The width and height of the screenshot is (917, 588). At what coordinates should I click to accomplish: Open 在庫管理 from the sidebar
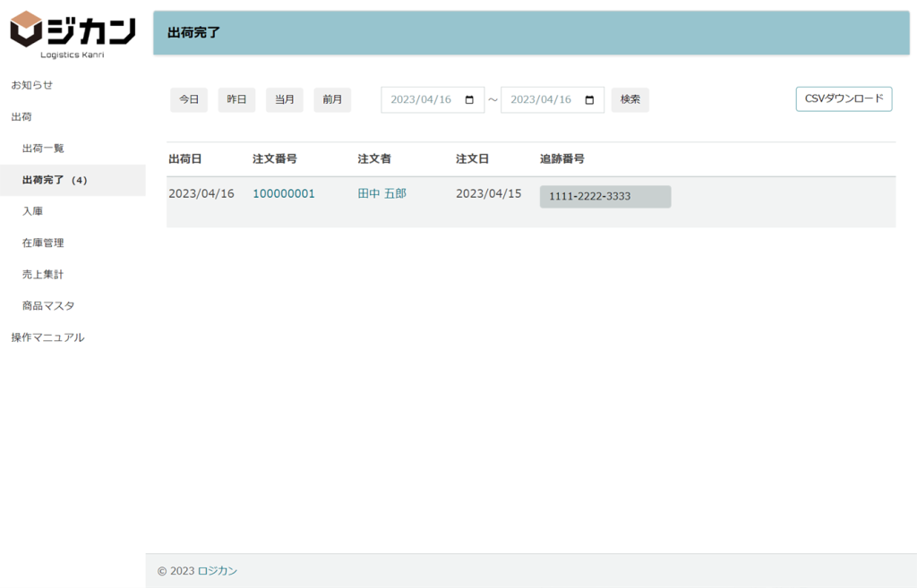pyautogui.click(x=43, y=243)
